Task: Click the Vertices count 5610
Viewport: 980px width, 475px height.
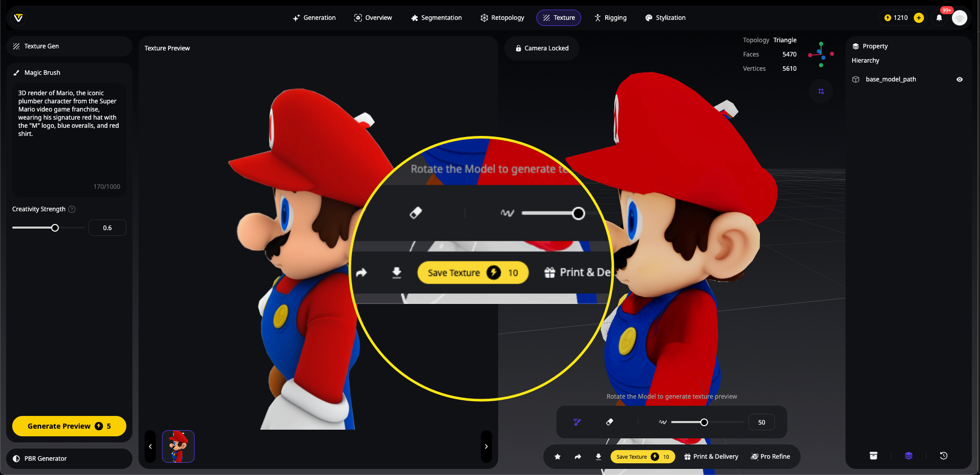Action: click(x=790, y=69)
